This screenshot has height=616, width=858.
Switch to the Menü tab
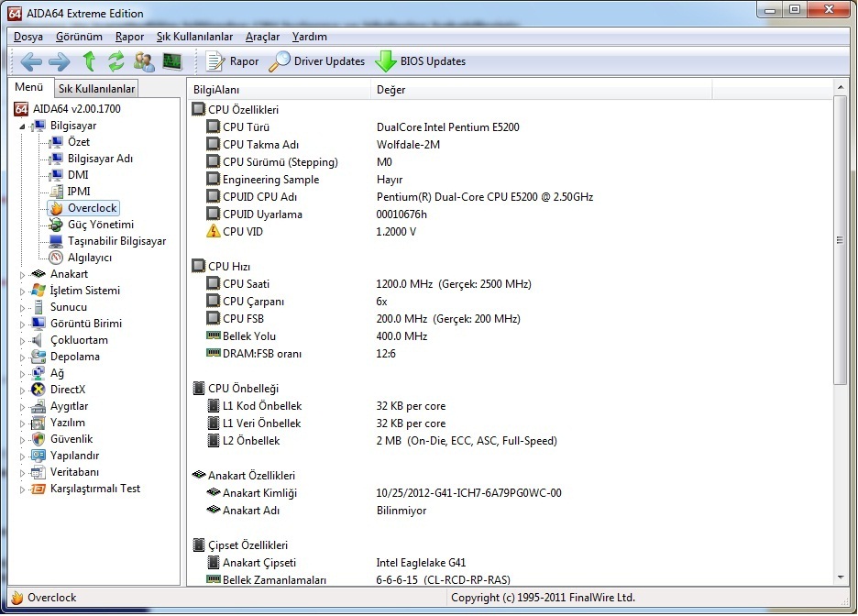[x=29, y=87]
